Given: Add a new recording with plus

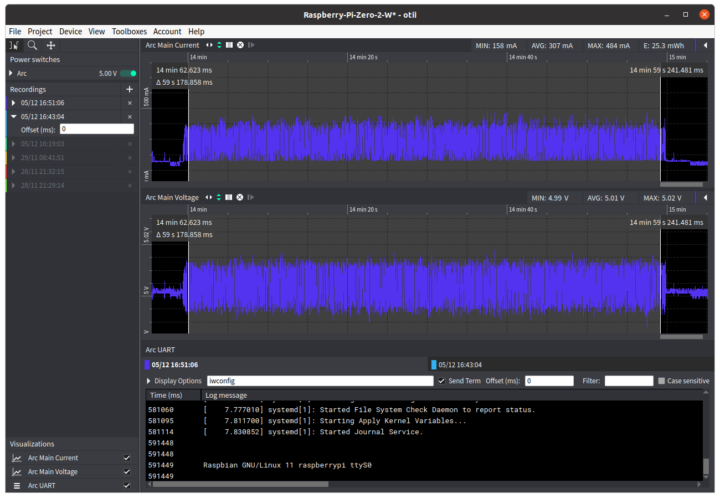Looking at the screenshot, I should 129,89.
